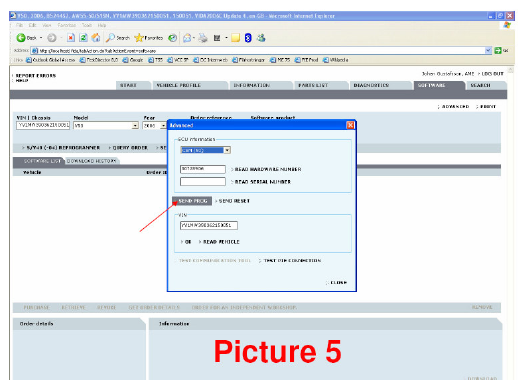527x389 pixels.
Task: Click the browser Forward button
Action: [x=52, y=38]
